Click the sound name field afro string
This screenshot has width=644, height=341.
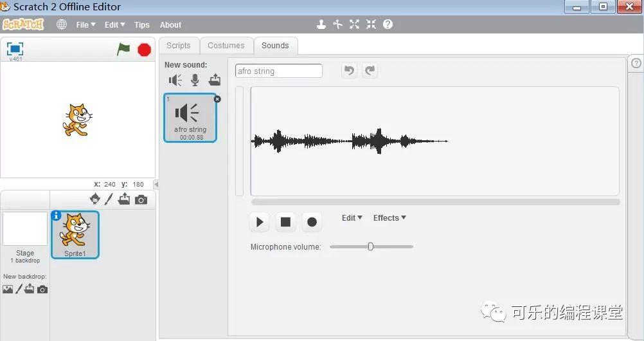(279, 71)
